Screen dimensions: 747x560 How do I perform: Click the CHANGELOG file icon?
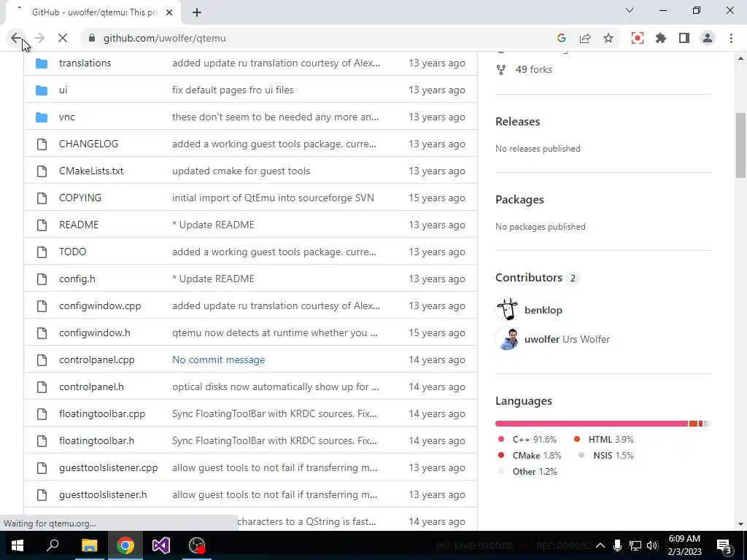(x=42, y=144)
